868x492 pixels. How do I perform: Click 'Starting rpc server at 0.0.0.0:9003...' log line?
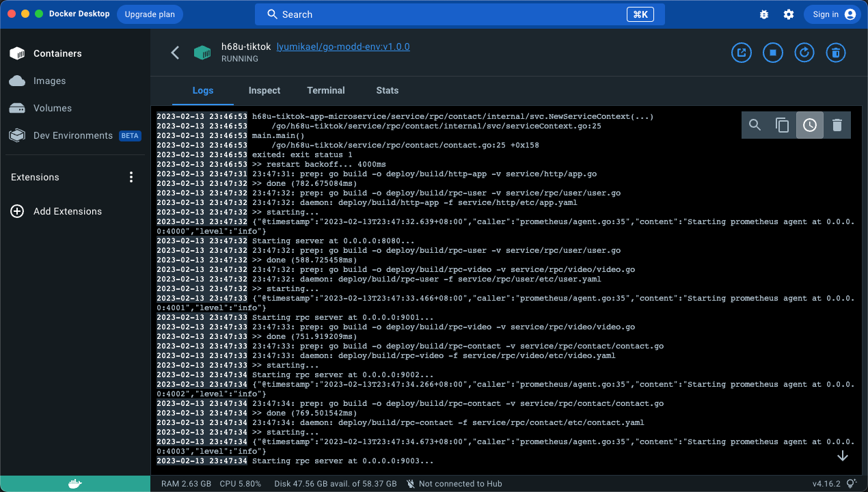(343, 461)
